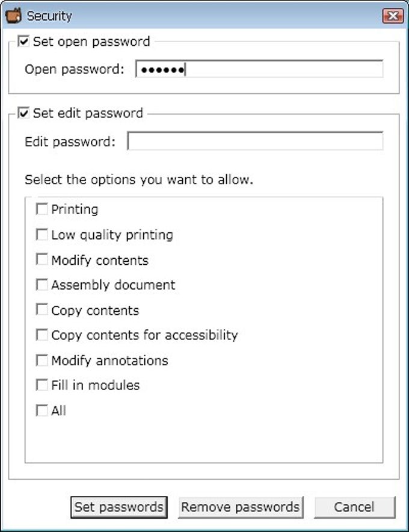Click the Set passwords button

click(118, 507)
